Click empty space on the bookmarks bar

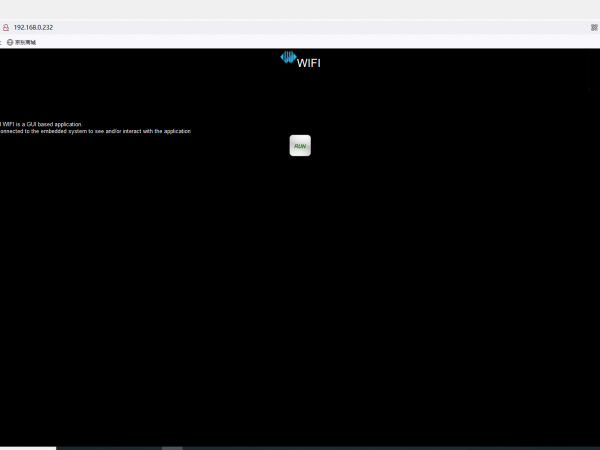coord(300,42)
